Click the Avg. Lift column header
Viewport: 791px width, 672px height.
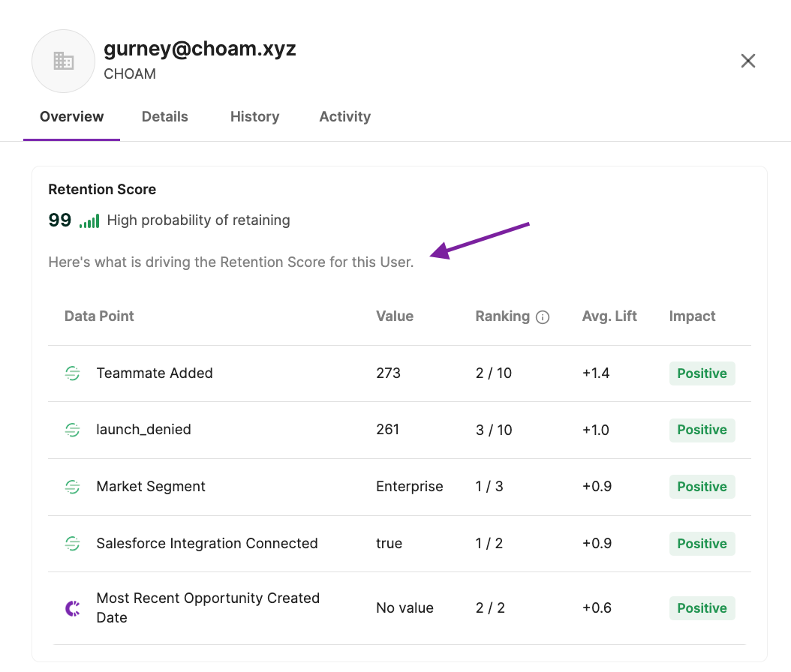coord(609,316)
